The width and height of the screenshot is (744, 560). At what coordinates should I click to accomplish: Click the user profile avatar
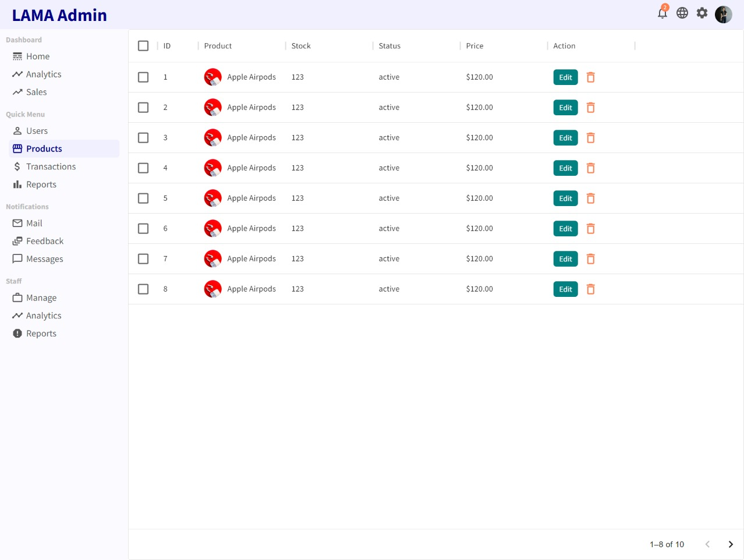(724, 15)
